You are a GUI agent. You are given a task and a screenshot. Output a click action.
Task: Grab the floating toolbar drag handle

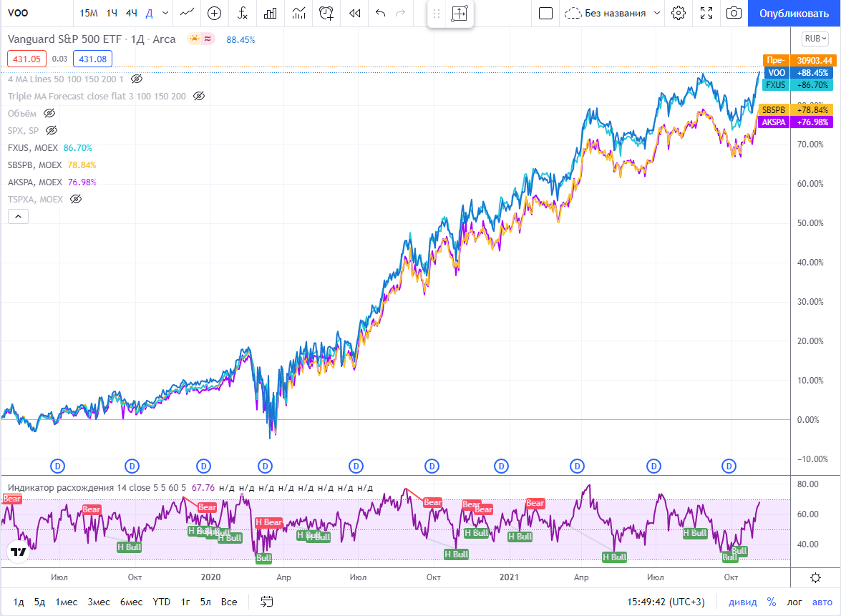pos(437,14)
